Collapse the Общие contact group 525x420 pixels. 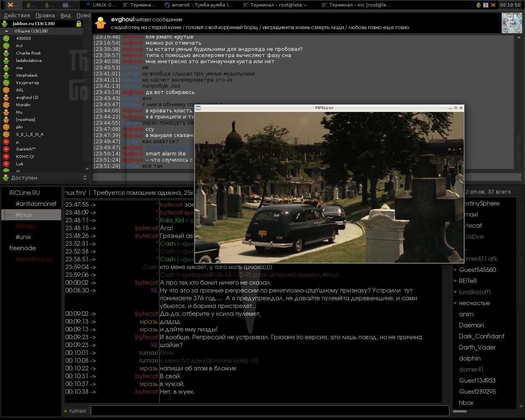click(x=7, y=31)
